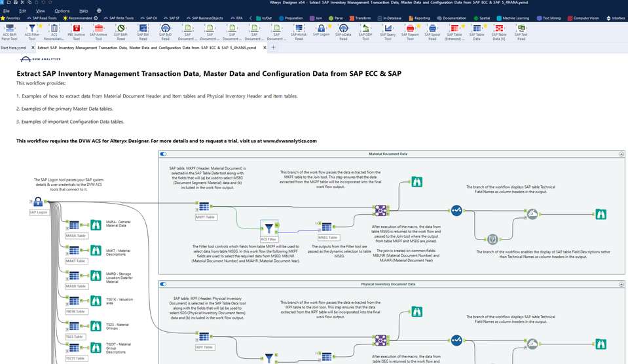Toggle the Physical Inventory Document Data container switch
The image size is (628, 364).
tap(163, 284)
